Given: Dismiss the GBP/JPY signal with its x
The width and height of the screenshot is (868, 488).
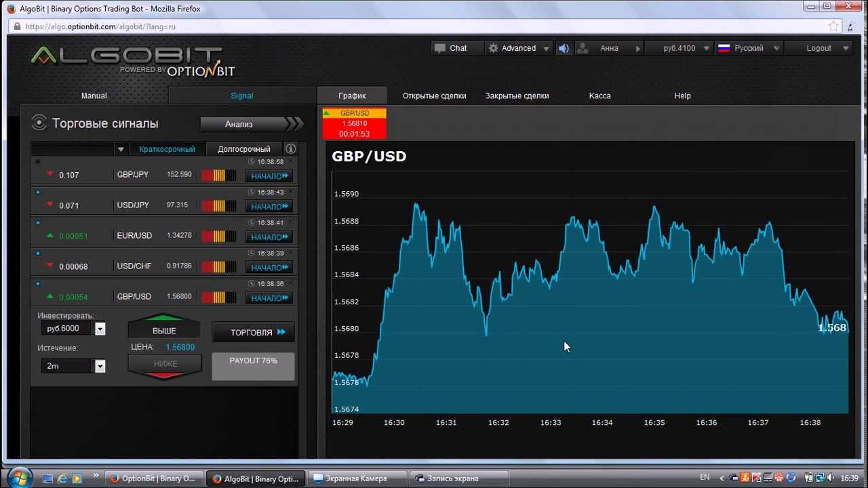Looking at the screenshot, I should 292,161.
